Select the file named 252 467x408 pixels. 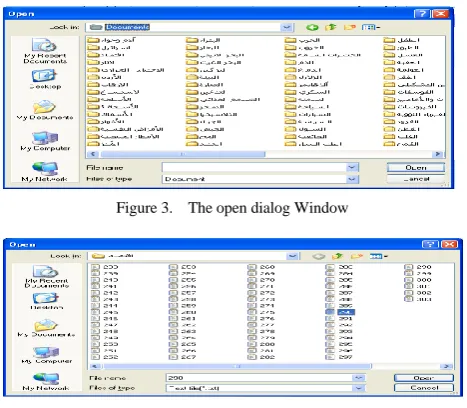click(x=105, y=357)
